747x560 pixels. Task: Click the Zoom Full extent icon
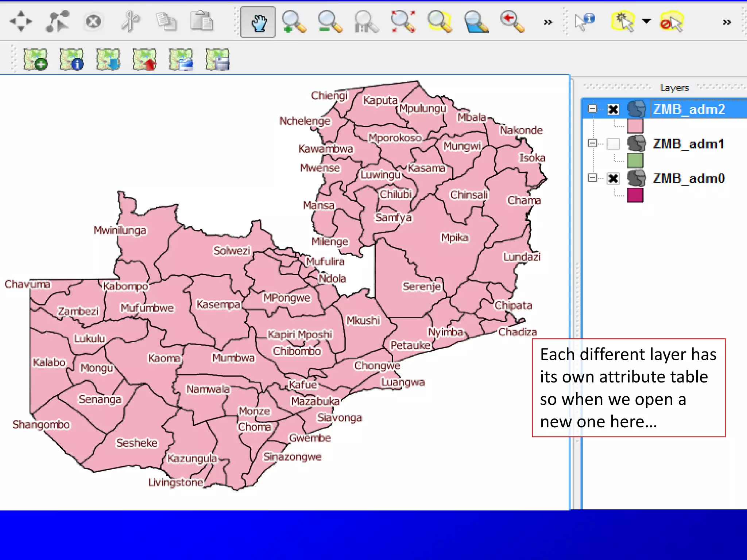tap(403, 22)
